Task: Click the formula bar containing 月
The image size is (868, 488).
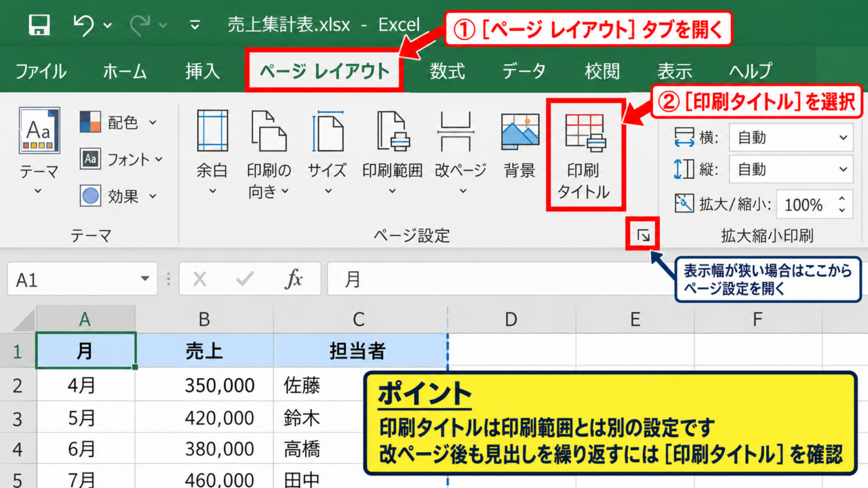Action: 597,280
